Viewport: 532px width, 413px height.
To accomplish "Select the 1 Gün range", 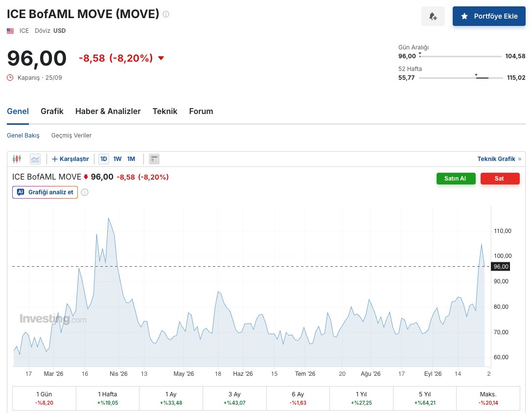I will pos(44,398).
